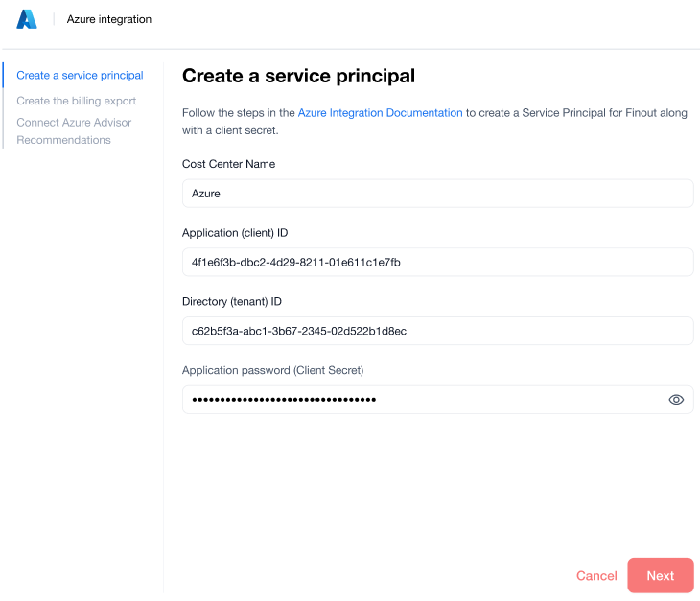Focus the Application (client) ID field
The height and width of the screenshot is (601, 700).
[437, 262]
